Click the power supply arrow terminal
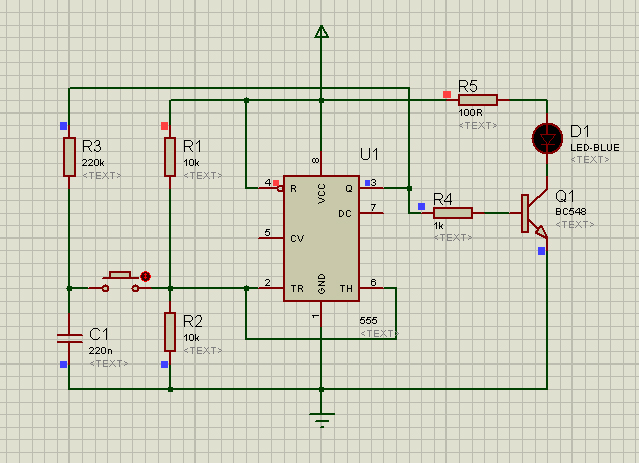 tap(322, 32)
